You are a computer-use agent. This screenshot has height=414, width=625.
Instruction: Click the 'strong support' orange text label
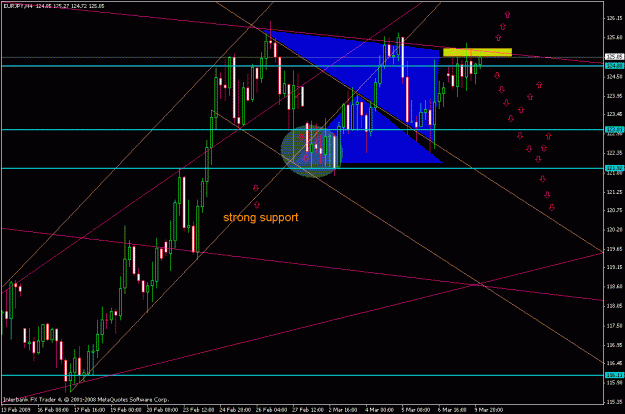point(261,218)
